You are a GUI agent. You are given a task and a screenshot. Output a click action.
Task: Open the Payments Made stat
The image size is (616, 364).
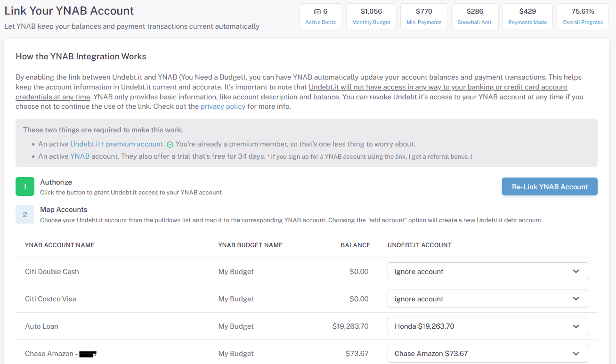527,16
